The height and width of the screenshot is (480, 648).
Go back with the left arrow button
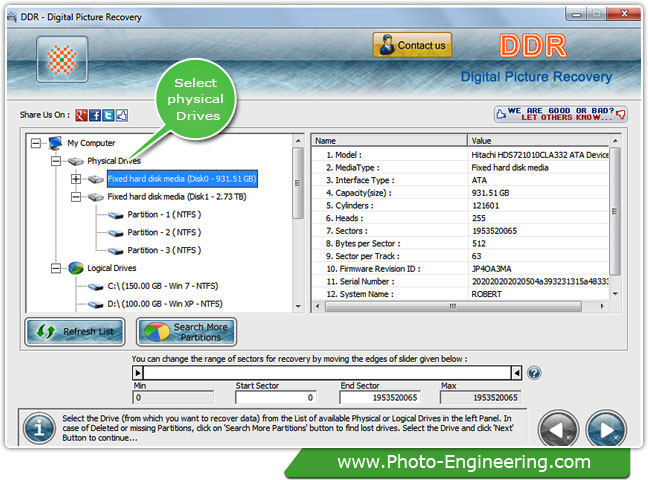[558, 430]
